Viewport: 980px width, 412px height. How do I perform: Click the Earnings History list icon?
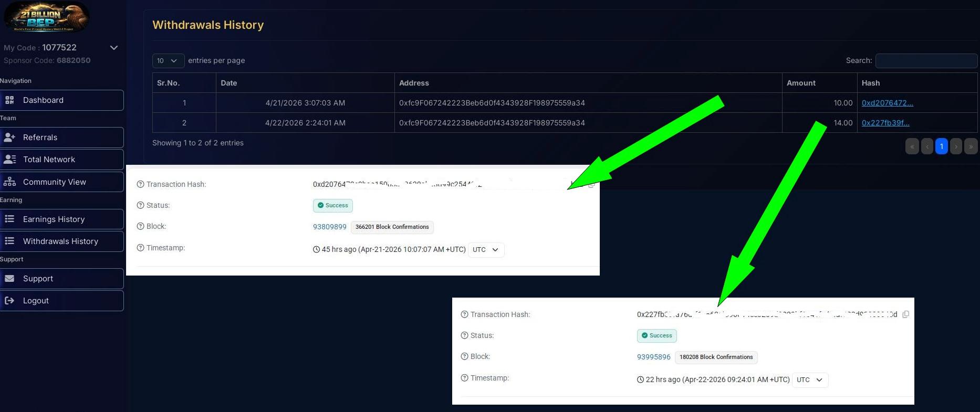pos(9,219)
